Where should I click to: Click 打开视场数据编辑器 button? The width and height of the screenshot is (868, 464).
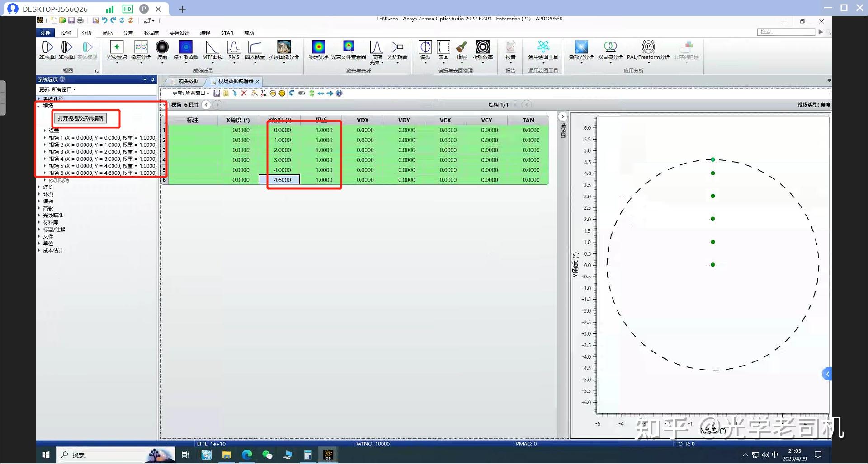point(80,118)
